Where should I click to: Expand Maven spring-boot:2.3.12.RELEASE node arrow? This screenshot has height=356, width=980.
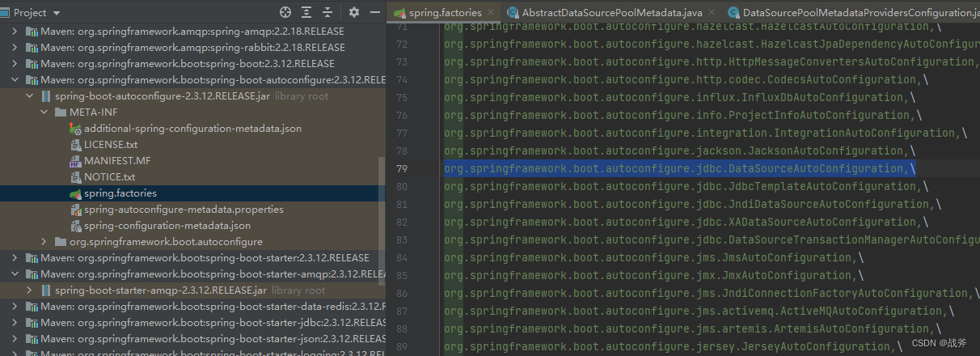[16, 63]
